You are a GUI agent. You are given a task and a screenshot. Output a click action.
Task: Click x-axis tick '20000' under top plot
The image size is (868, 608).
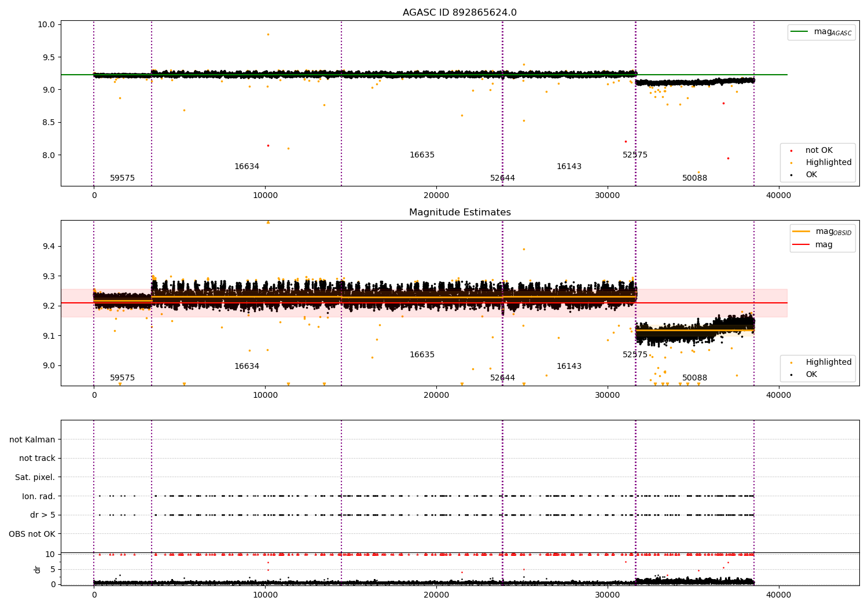(x=436, y=196)
